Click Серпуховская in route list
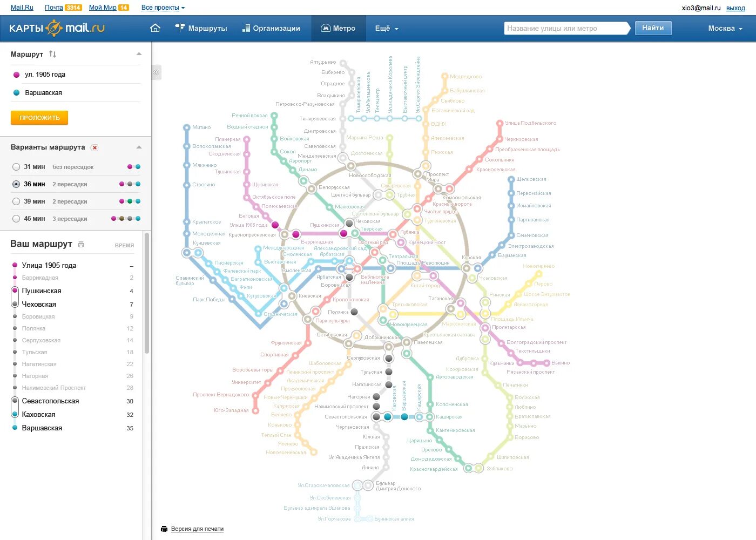Viewport: 756px width, 540px height. pos(41,340)
